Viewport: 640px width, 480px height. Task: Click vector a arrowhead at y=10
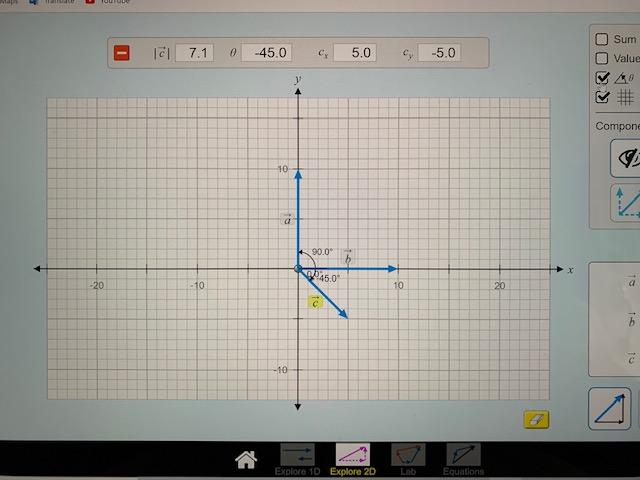click(x=298, y=174)
